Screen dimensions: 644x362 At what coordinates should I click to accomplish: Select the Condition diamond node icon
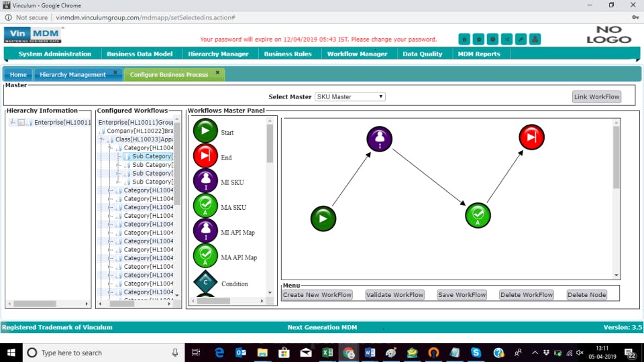pos(205,282)
